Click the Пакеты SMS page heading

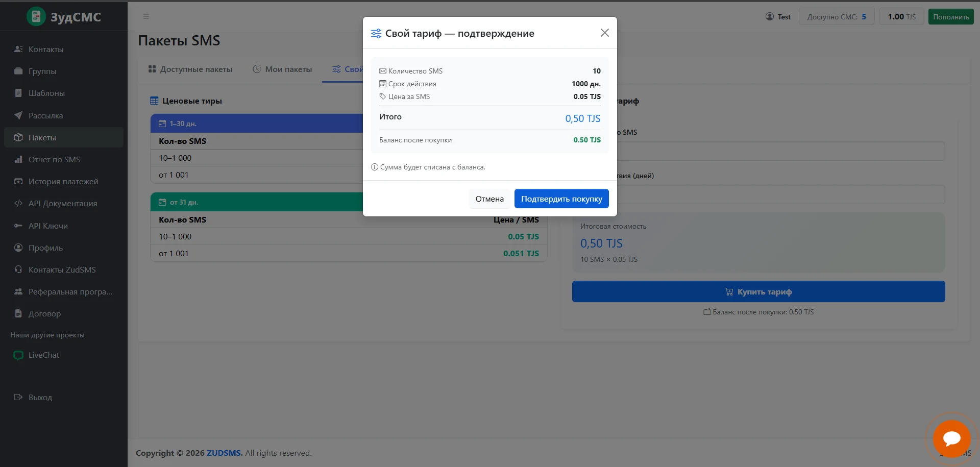pyautogui.click(x=179, y=40)
